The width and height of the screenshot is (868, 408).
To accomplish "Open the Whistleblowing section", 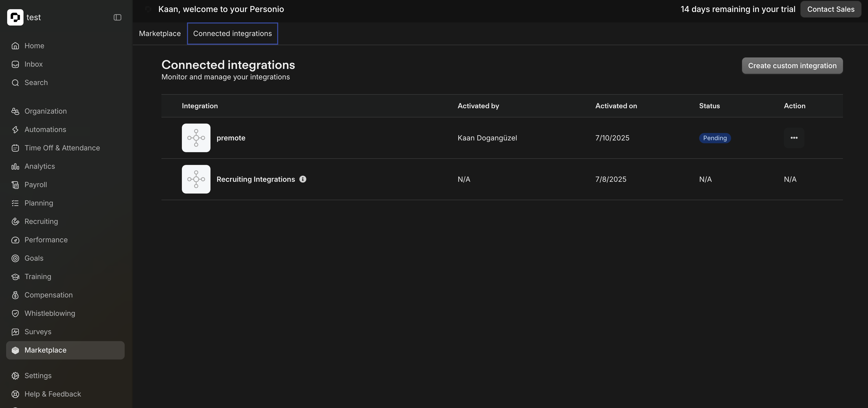I will [x=50, y=313].
